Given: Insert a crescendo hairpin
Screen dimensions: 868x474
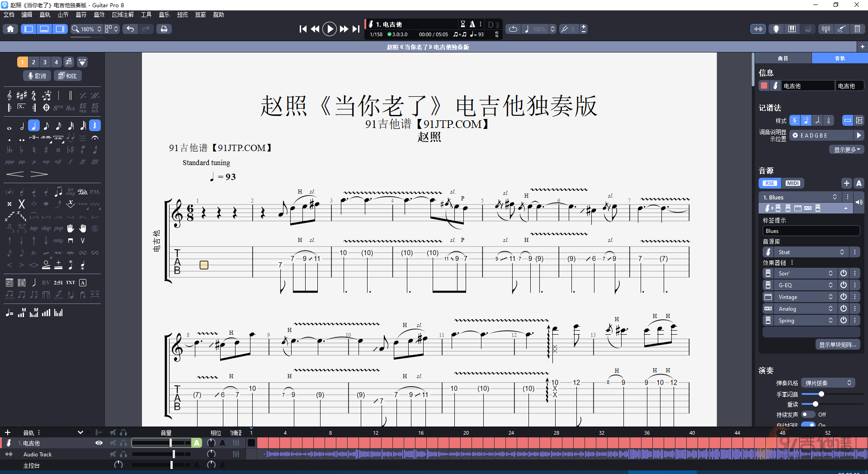Looking at the screenshot, I should click(15, 174).
